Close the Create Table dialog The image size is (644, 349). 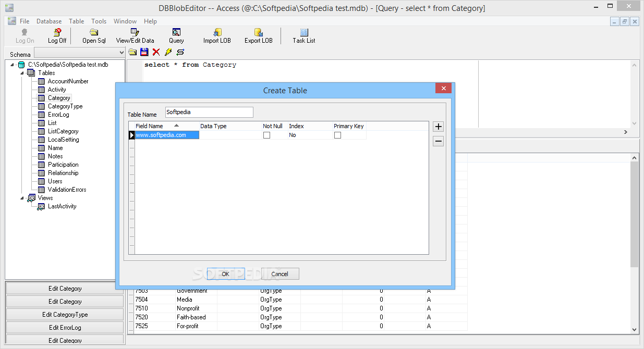(444, 89)
